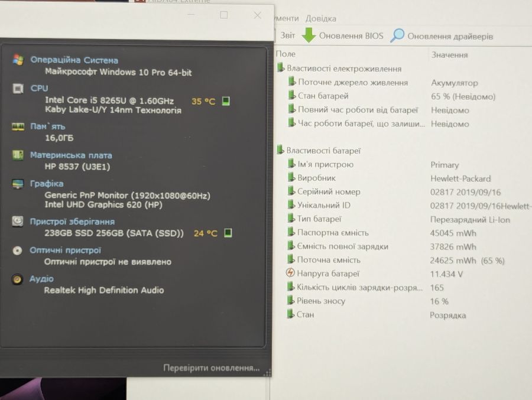Click the RAM memory stick icon
532x400 pixels.
18,127
